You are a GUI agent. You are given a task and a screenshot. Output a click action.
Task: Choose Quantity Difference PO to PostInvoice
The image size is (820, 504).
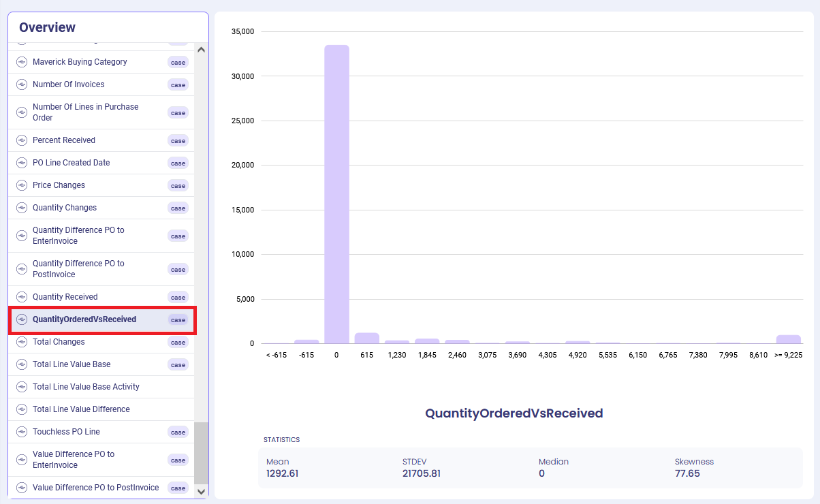78,269
